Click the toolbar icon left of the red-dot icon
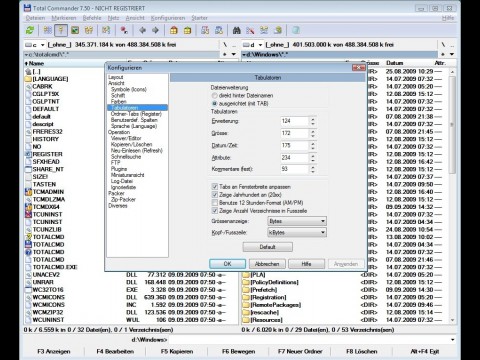 point(106,30)
